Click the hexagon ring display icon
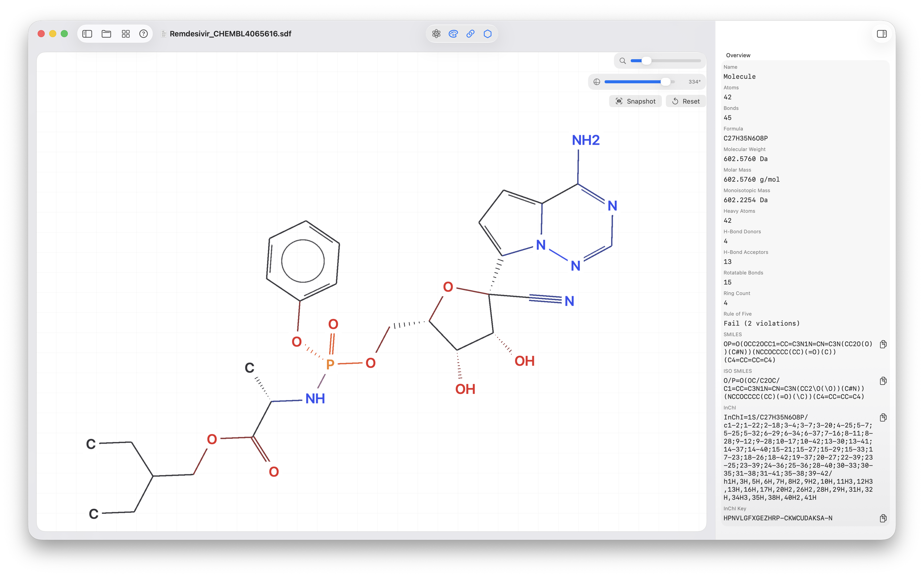 (x=488, y=34)
